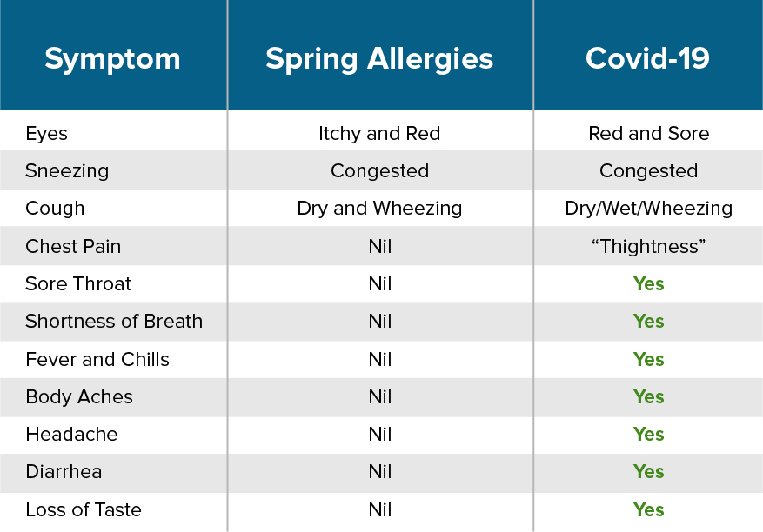Click the Itchy and Red cell
The width and height of the screenshot is (763, 532).
coord(379,134)
